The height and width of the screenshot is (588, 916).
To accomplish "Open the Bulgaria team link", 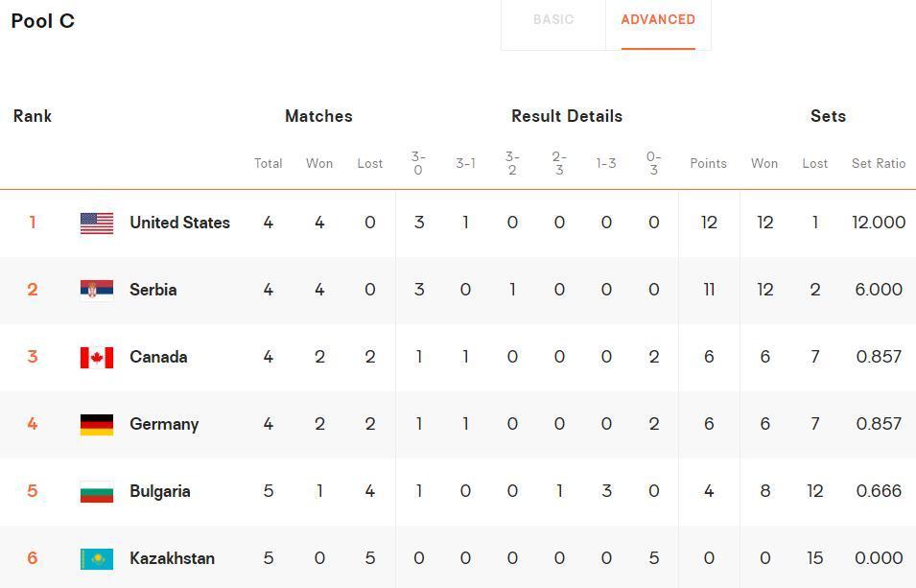I will tap(160, 491).
